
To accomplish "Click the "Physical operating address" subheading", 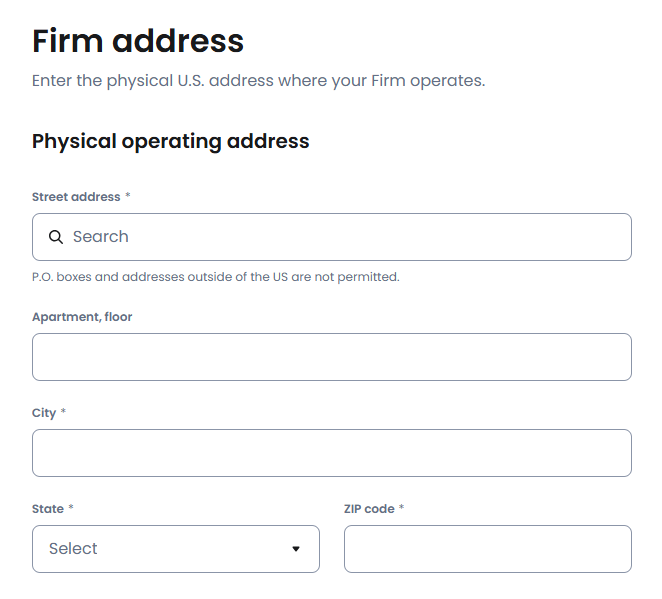I will click(x=171, y=141).
